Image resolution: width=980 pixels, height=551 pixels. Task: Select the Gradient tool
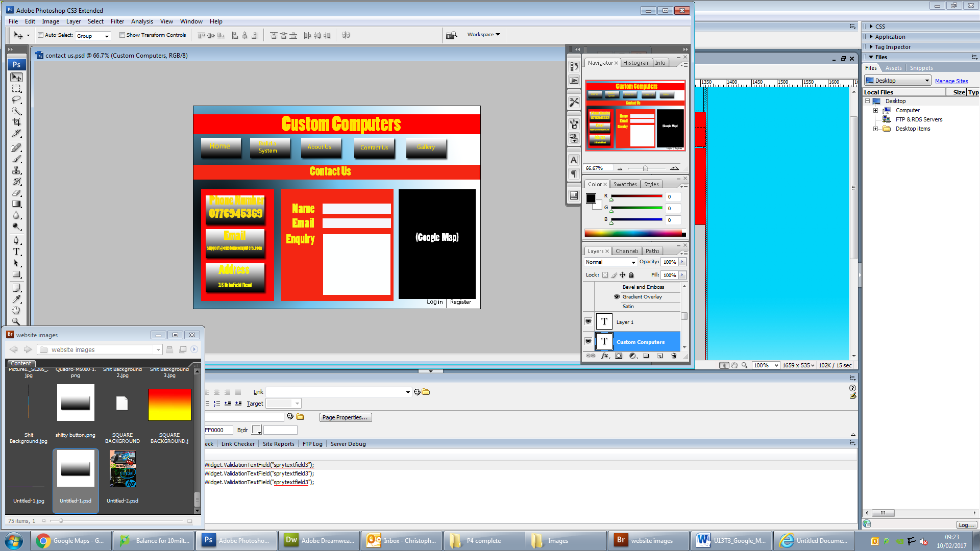[16, 204]
